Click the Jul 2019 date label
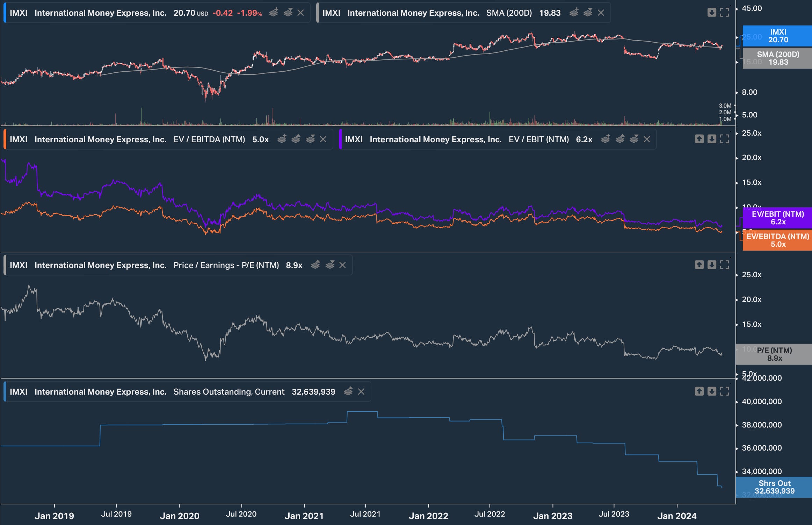812x525 pixels. click(x=116, y=514)
